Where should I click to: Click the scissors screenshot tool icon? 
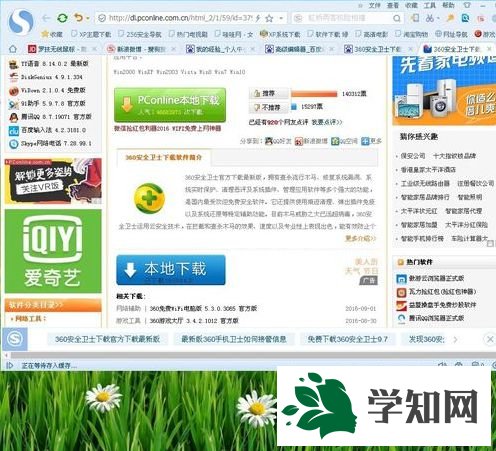click(x=430, y=18)
